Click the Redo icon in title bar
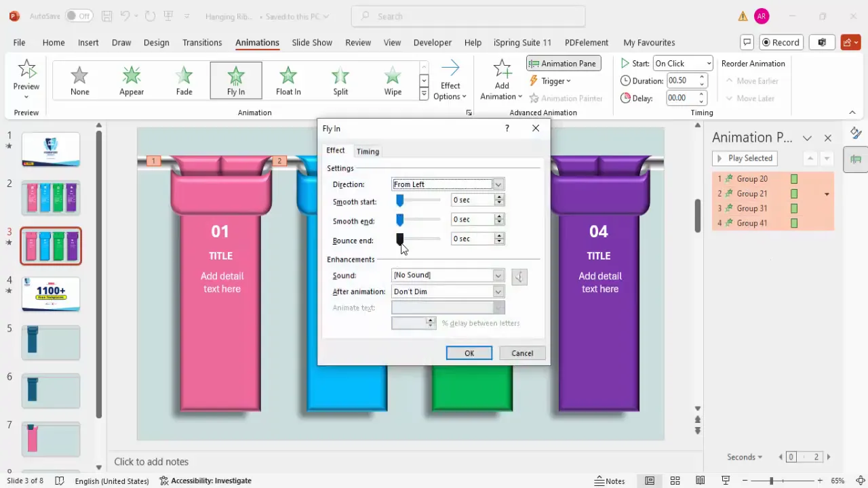 click(151, 16)
